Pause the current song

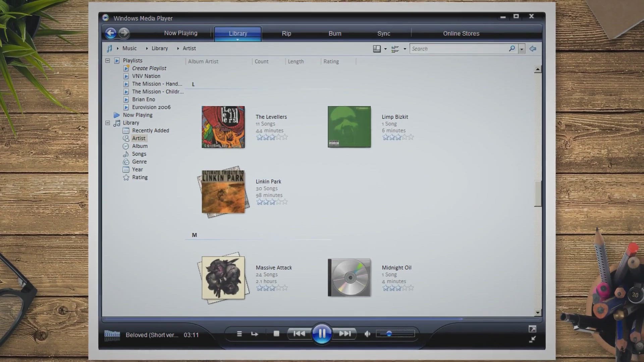point(322,334)
